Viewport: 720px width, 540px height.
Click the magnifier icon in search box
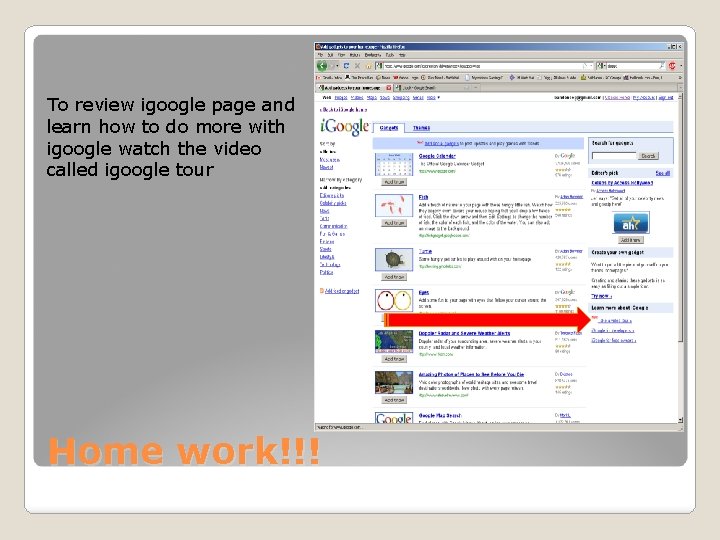coord(662,66)
